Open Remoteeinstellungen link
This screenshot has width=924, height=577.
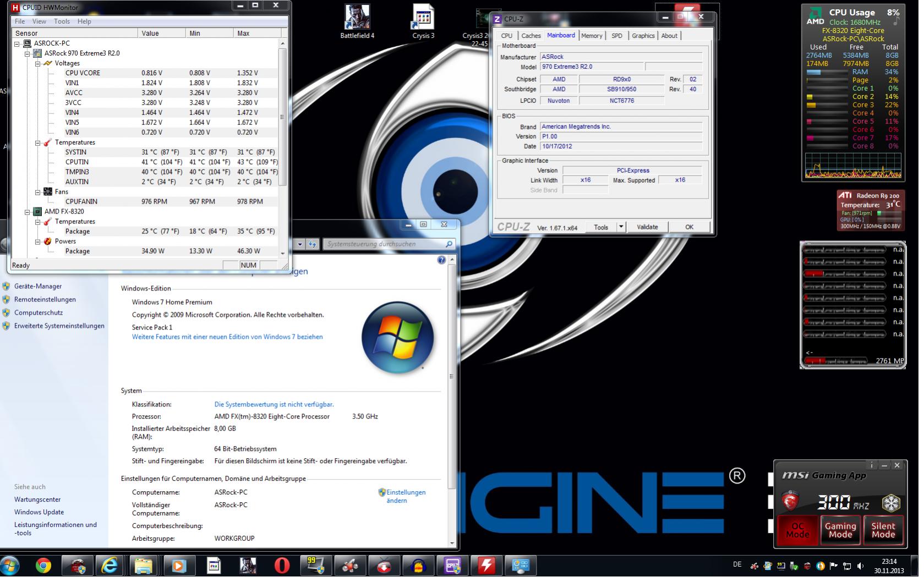coord(45,300)
